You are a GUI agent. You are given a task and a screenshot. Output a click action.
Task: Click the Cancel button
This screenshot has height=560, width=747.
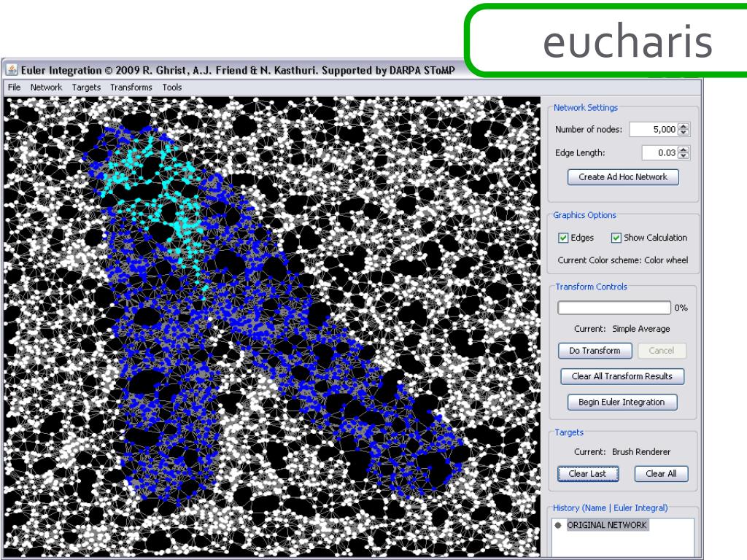tap(662, 351)
